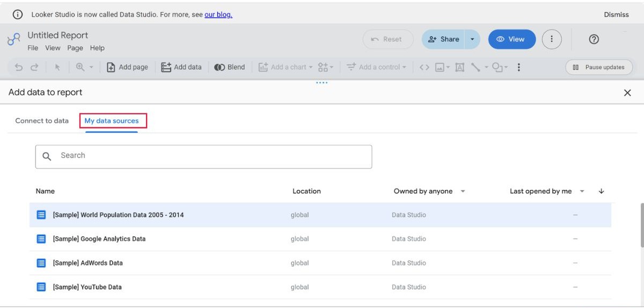The width and height of the screenshot is (644, 308).
Task: Open the header more options circle button
Action: (x=552, y=39)
